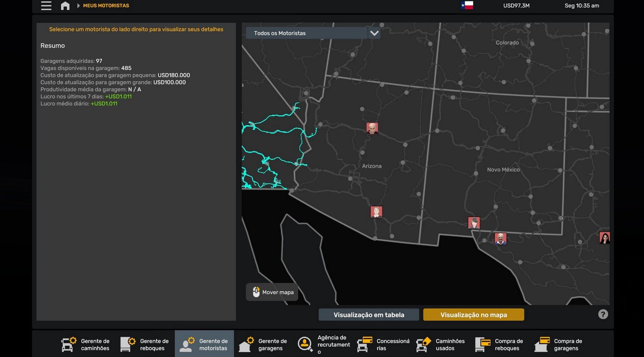Screen dimensions: 644x357
Task: Select bald driver portrait in northern Arizona
Action: pos(372,128)
